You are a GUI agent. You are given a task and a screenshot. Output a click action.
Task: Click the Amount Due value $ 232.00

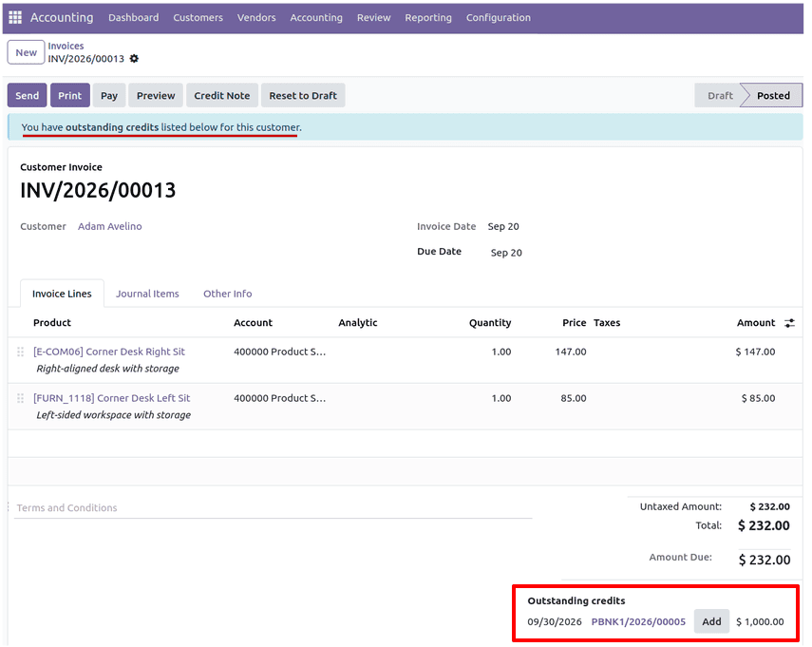click(x=765, y=560)
